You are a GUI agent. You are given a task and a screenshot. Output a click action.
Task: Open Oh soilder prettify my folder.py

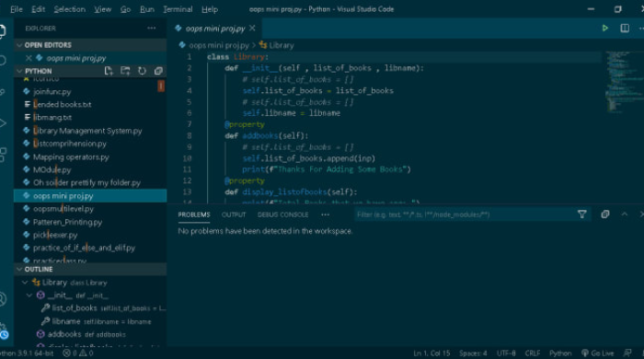click(x=86, y=182)
